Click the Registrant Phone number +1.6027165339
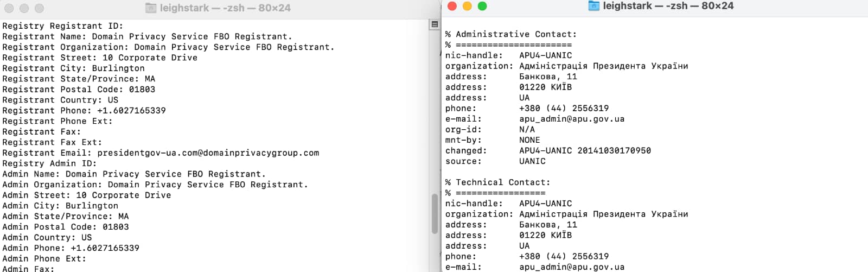This screenshot has height=272, width=868. coord(131,111)
